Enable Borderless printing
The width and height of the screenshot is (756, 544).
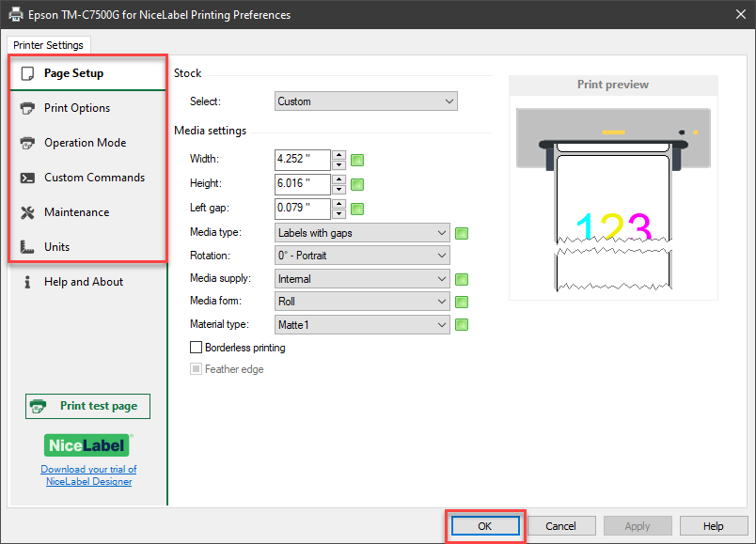[197, 346]
